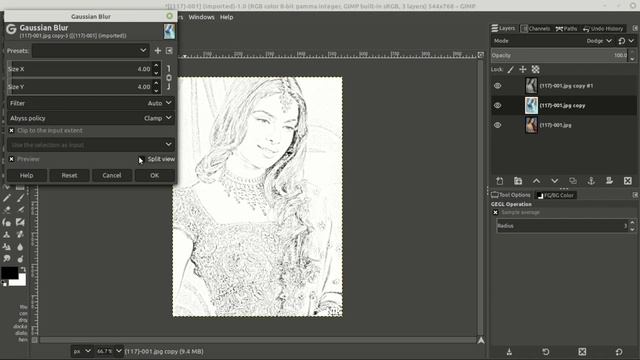Save current settings as named preset
This screenshot has width=640, height=360.
(x=158, y=51)
